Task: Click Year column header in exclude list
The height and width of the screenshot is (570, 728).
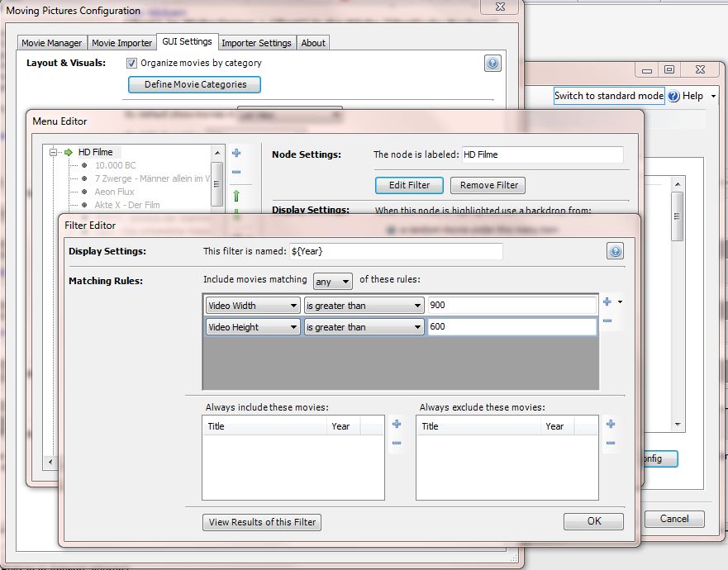Action: [557, 426]
